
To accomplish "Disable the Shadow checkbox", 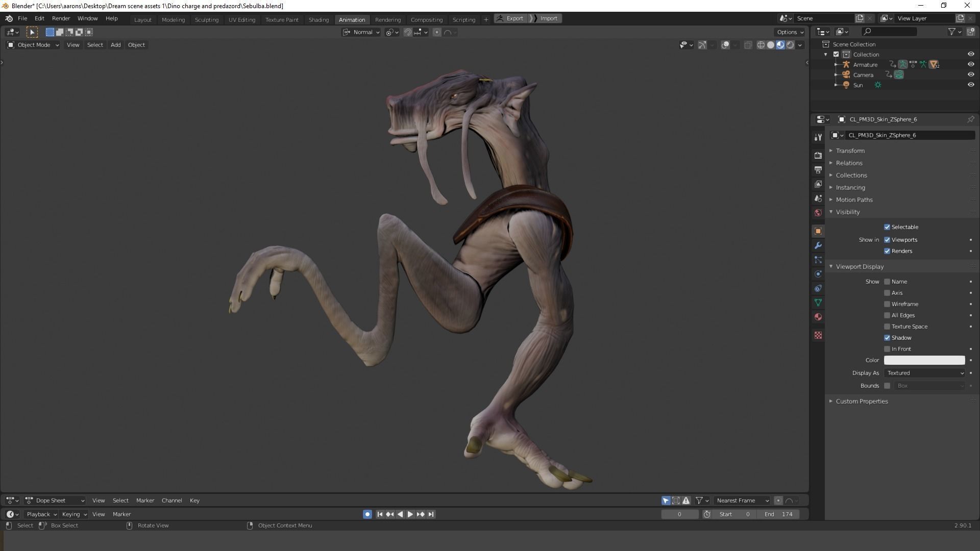I will coord(887,338).
